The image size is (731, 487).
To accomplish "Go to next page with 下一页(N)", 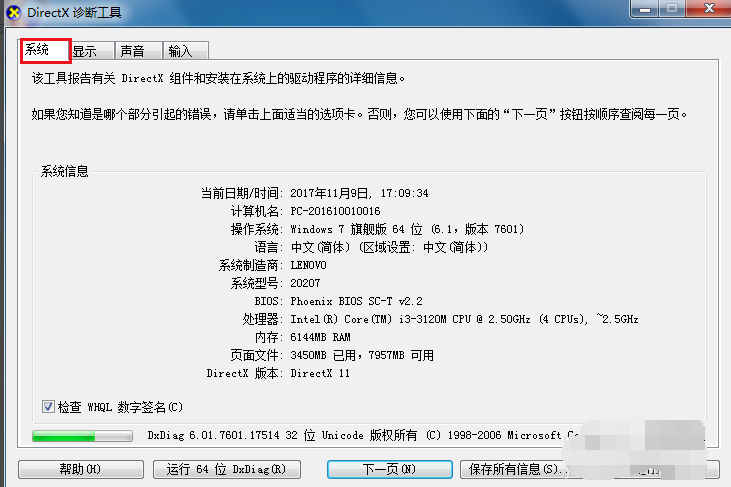I will [389, 469].
